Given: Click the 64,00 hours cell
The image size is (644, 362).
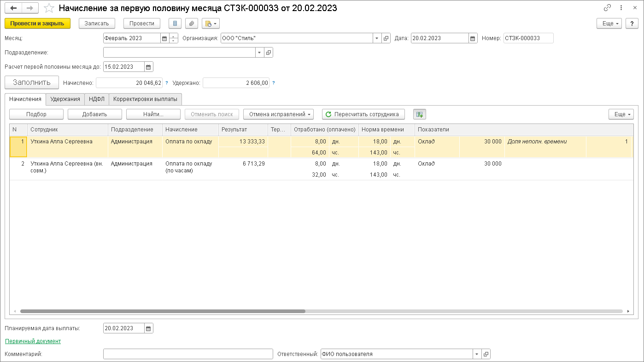Looking at the screenshot, I should (x=309, y=153).
